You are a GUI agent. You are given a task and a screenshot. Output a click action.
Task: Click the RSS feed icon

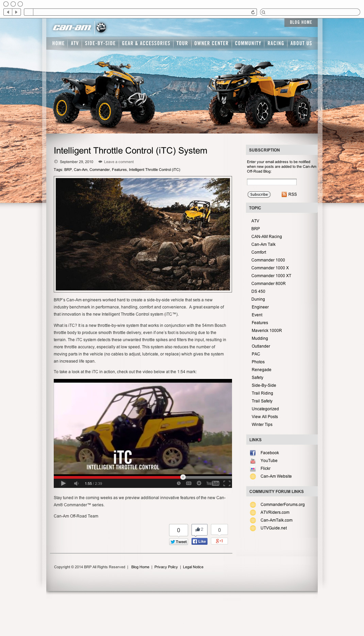click(284, 194)
